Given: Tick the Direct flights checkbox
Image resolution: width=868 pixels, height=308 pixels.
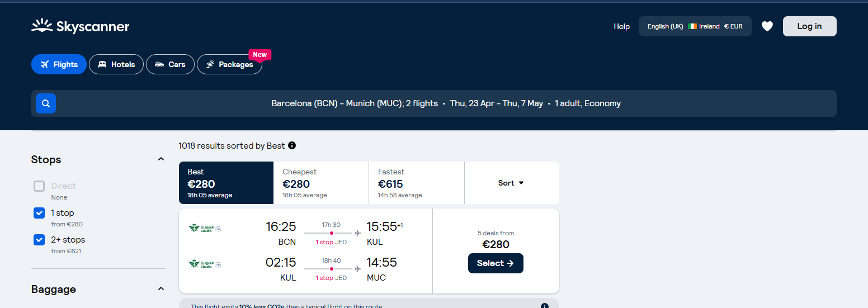Looking at the screenshot, I should tap(39, 186).
